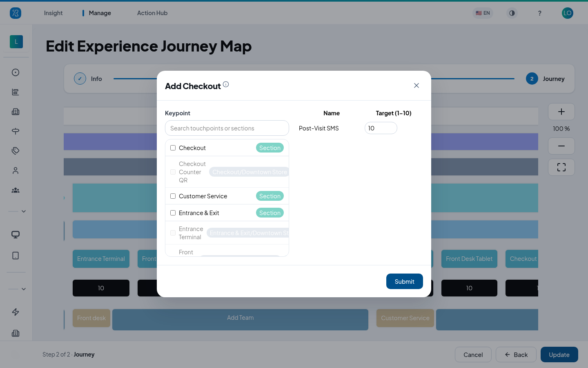The height and width of the screenshot is (368, 588).
Task: Click the zoom in plus icon
Action: [x=561, y=112]
